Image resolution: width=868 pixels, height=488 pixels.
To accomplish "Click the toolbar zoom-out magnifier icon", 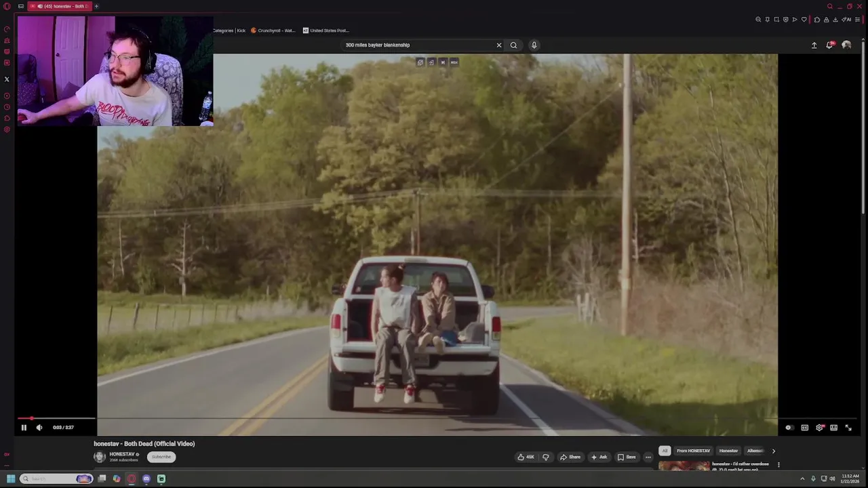I will tap(758, 20).
